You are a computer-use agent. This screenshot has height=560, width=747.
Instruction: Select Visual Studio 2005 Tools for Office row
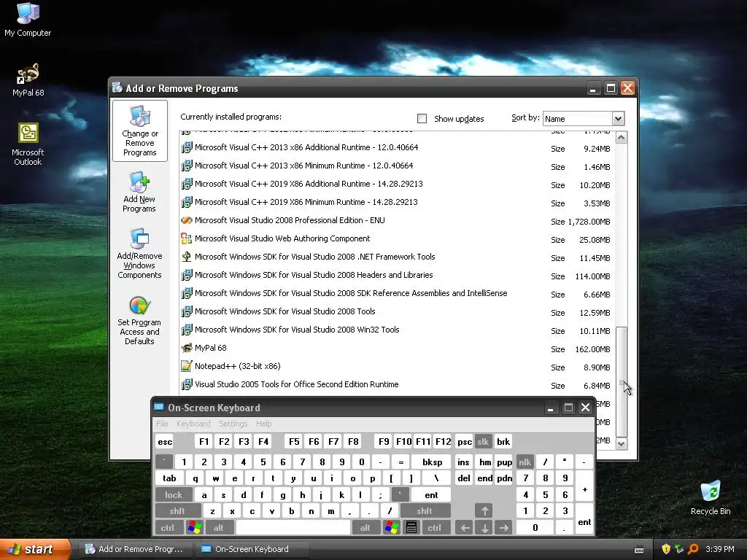coord(397,385)
